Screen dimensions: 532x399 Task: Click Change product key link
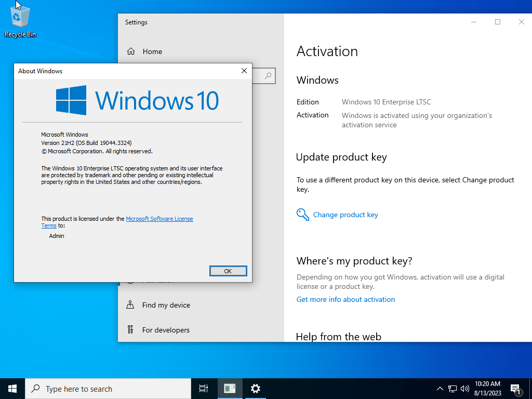click(345, 215)
